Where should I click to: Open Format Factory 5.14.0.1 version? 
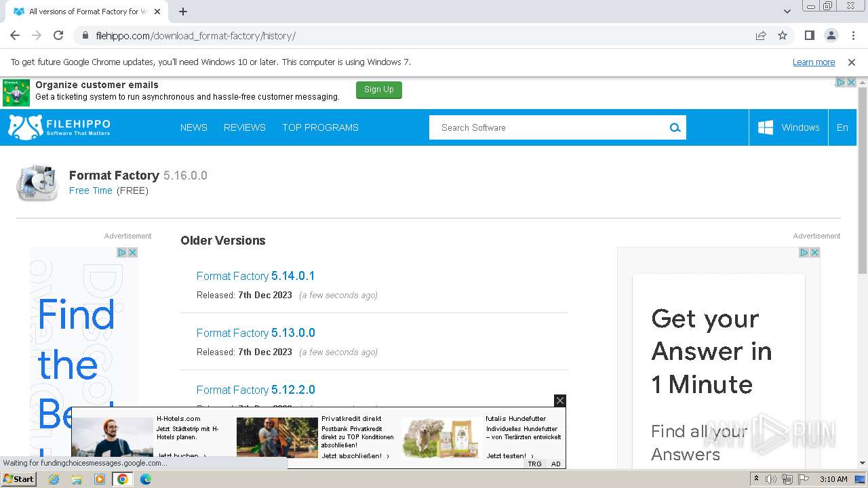[x=256, y=276]
